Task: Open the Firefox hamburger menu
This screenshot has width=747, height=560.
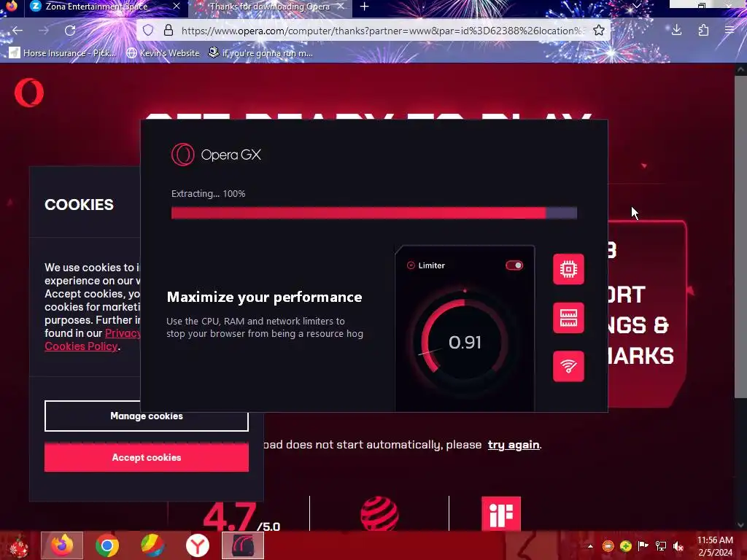Action: (x=729, y=31)
